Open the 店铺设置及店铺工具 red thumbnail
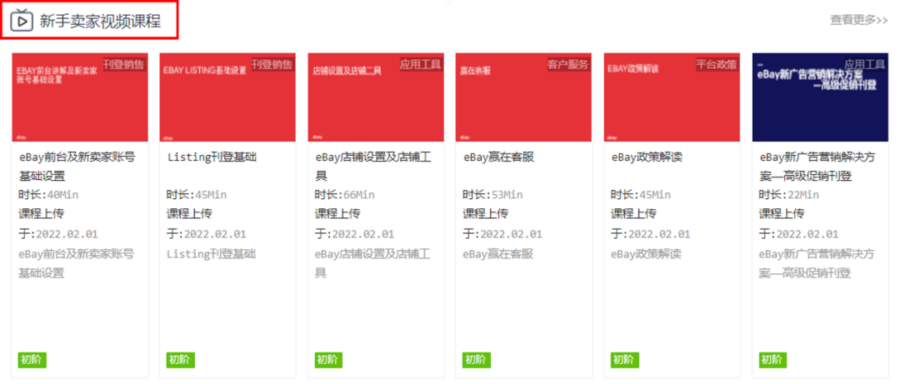 pos(376,97)
